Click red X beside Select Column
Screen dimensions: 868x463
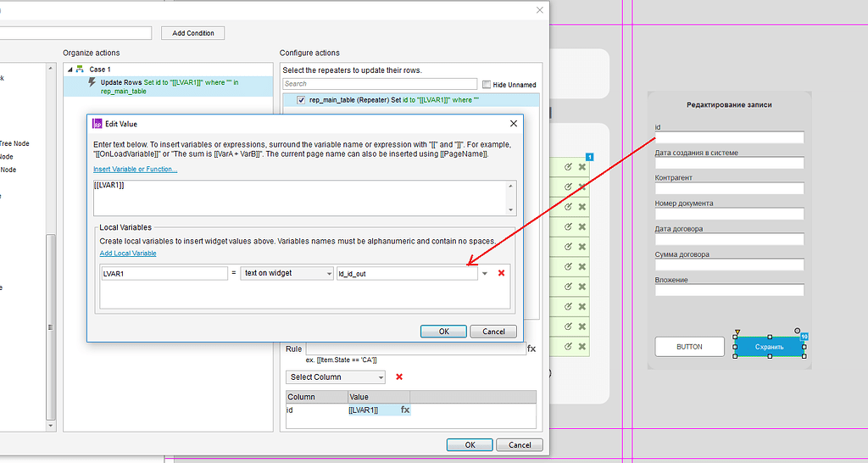[x=399, y=377]
